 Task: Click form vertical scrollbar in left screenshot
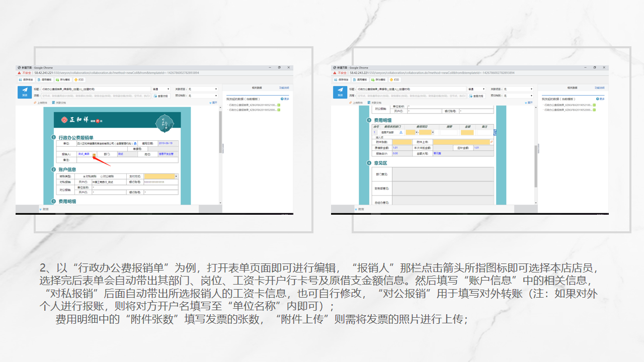pos(220,132)
